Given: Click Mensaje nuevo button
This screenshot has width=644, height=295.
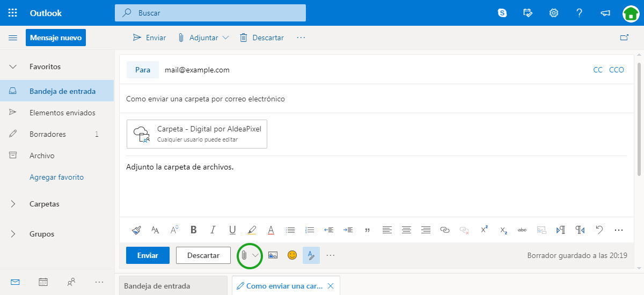Looking at the screenshot, I should click(x=56, y=38).
